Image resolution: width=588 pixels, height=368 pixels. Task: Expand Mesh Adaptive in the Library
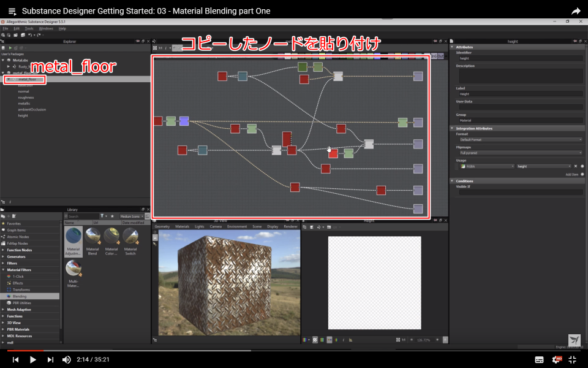pyautogui.click(x=3, y=310)
